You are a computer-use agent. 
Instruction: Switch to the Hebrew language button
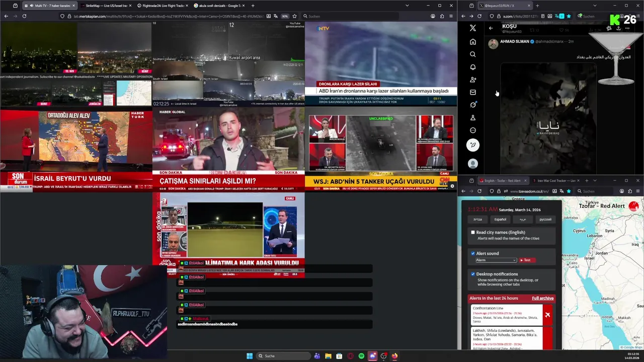coord(477,219)
